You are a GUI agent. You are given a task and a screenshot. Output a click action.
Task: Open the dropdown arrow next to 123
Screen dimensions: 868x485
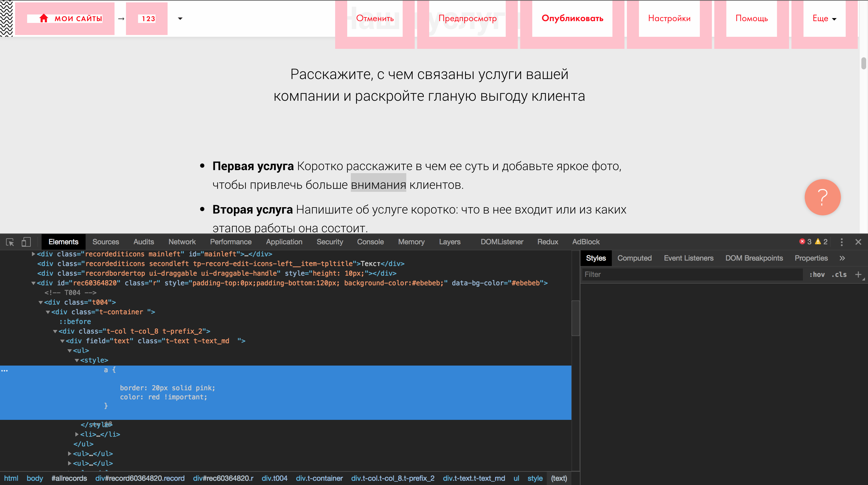pyautogui.click(x=180, y=19)
